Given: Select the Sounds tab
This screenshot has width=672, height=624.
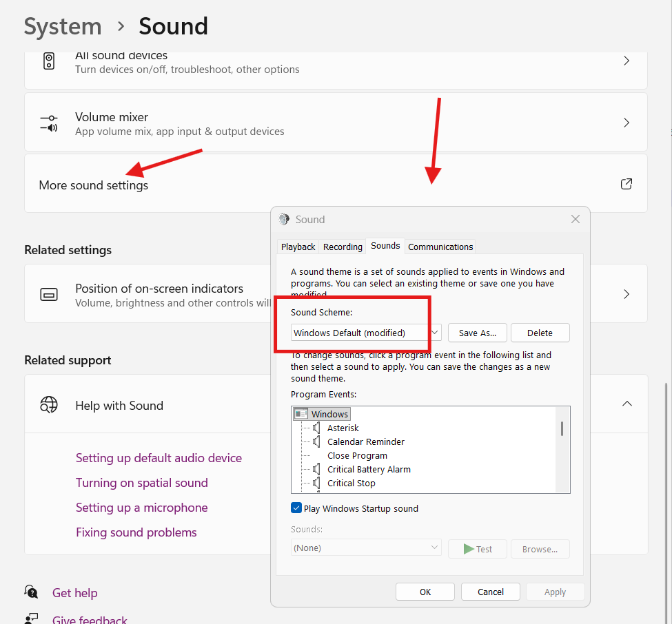Looking at the screenshot, I should (x=385, y=246).
